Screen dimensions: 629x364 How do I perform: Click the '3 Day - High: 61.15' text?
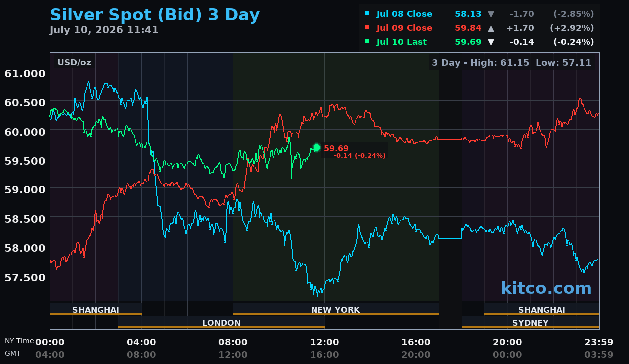480,63
